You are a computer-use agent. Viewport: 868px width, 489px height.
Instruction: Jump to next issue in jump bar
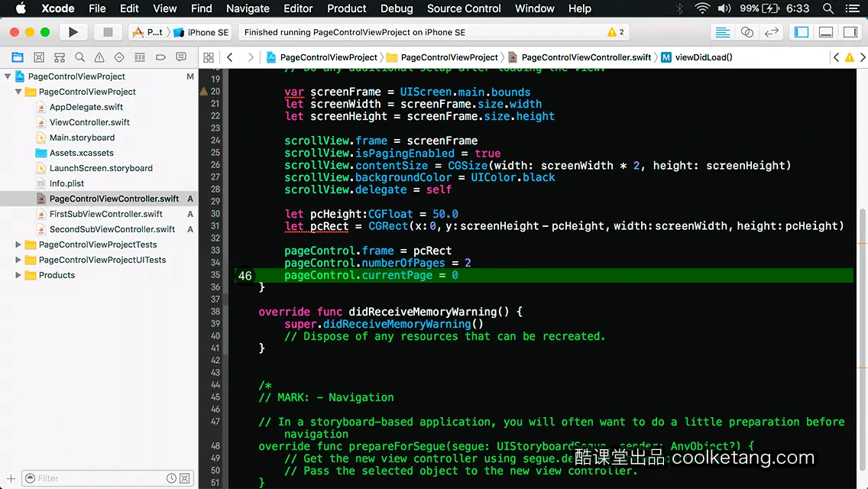click(x=863, y=57)
